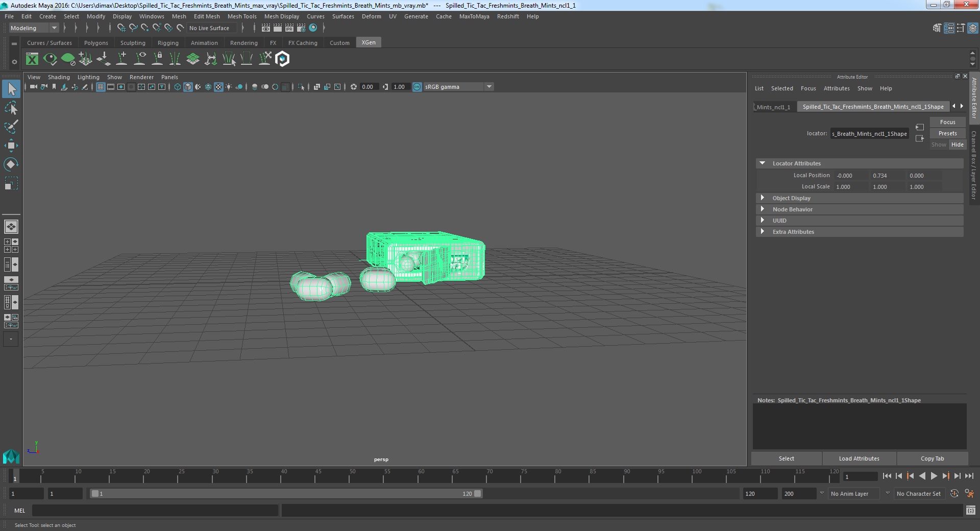The image size is (980, 531).
Task: Jump to the end of playback range
Action: pos(969,476)
